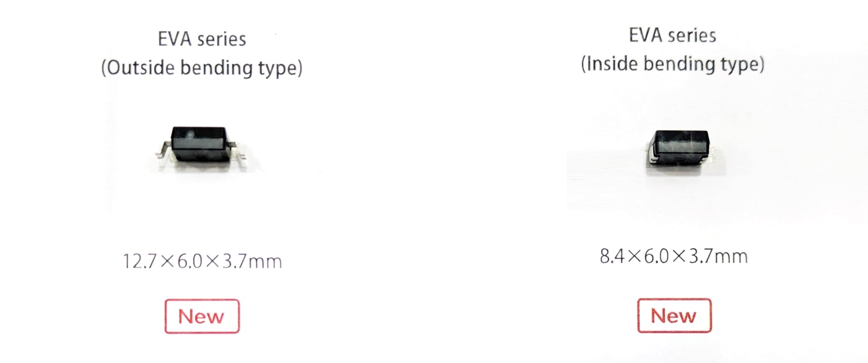Click "6.0" in the 12.7×6.0×3.7mm text
This screenshot has height=363, width=868.
coord(190,261)
